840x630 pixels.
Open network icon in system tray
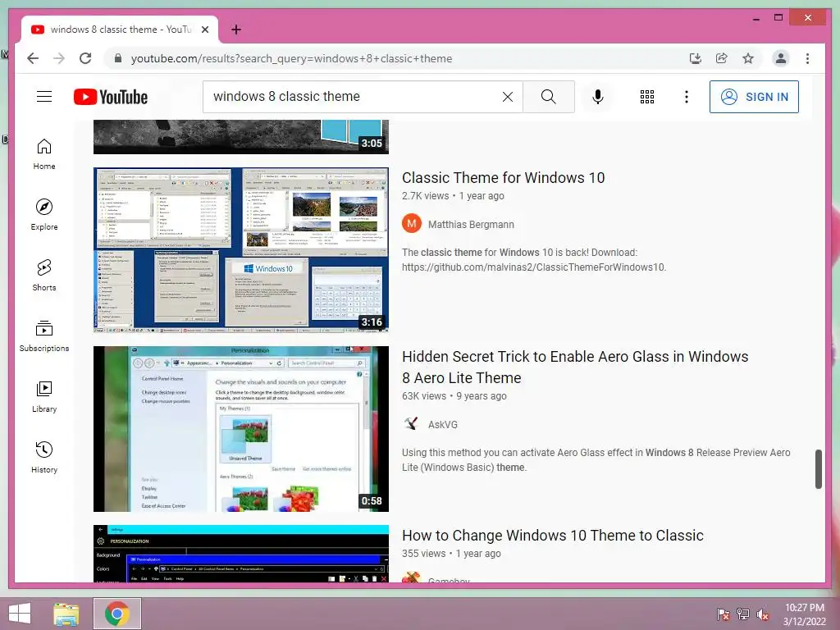[742, 614]
